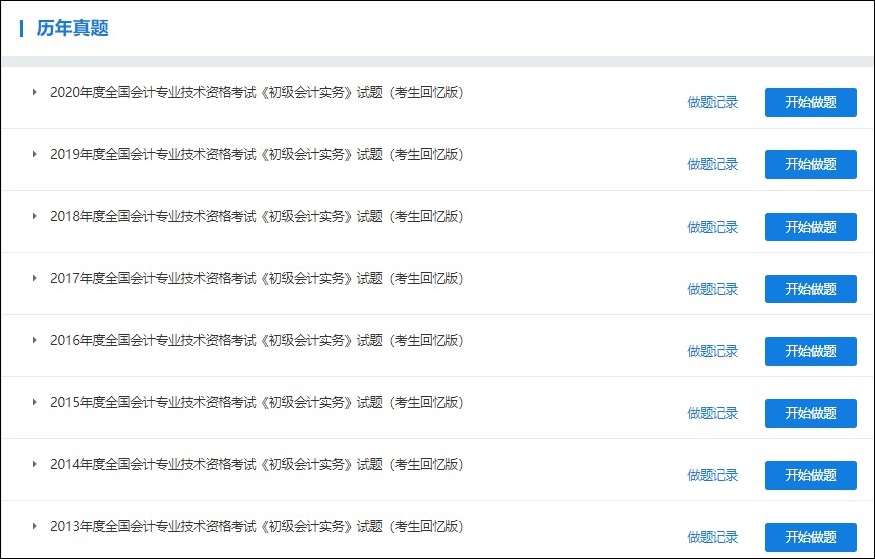Expand the 2016年度 exam row arrow

click(x=35, y=340)
